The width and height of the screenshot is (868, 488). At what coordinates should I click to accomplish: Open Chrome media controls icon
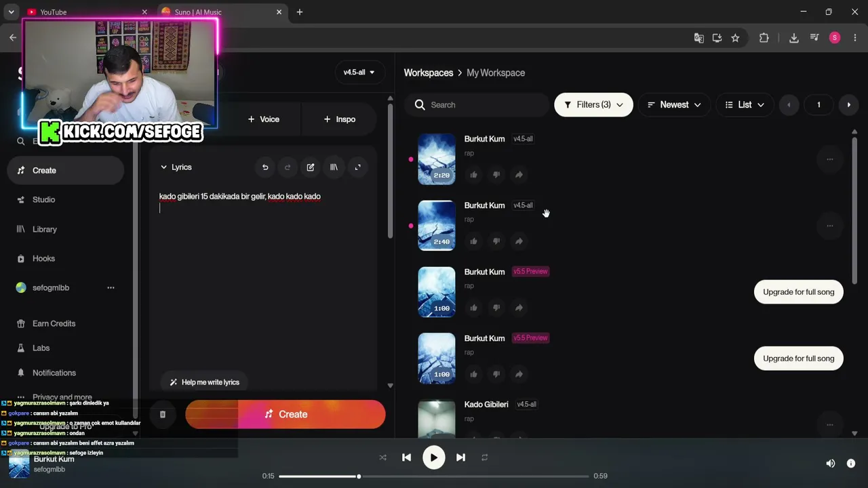(814, 38)
